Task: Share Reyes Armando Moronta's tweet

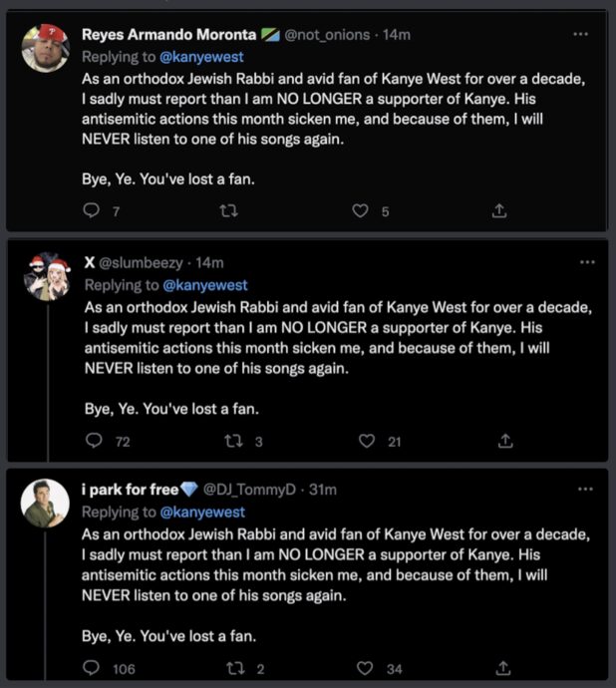Action: click(x=499, y=210)
